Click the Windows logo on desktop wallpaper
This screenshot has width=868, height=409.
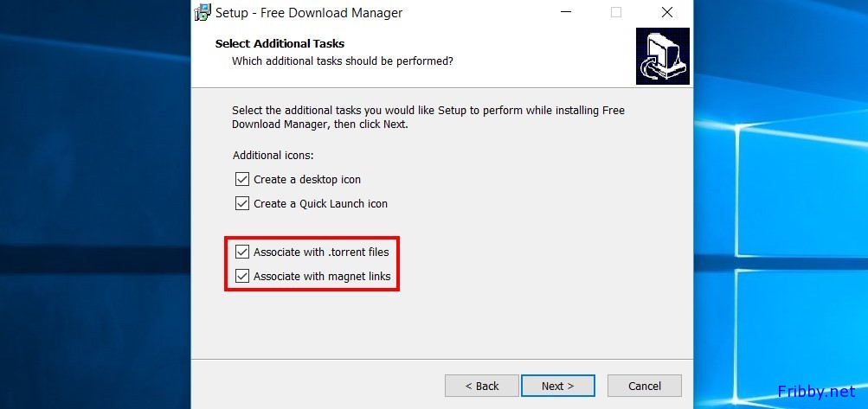[797, 233]
